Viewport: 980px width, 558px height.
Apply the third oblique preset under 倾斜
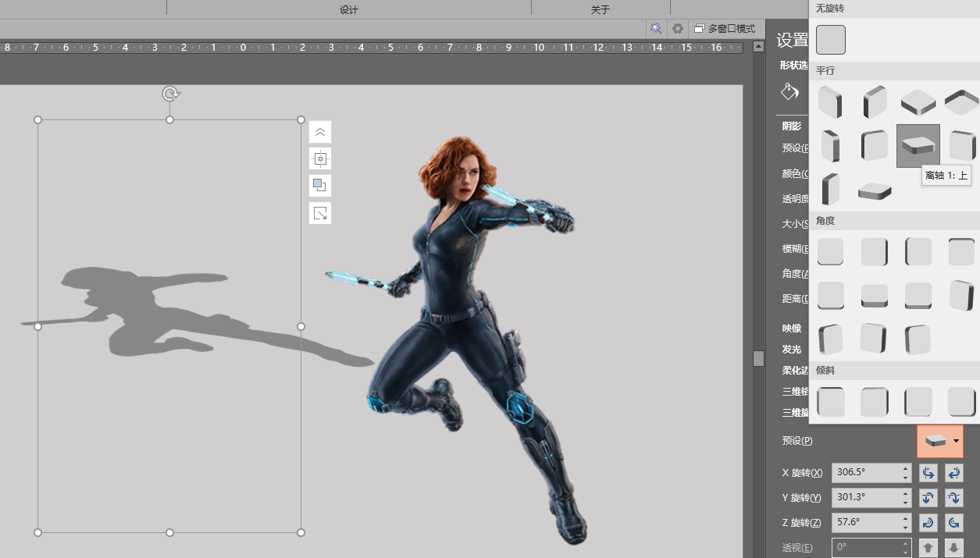[918, 402]
